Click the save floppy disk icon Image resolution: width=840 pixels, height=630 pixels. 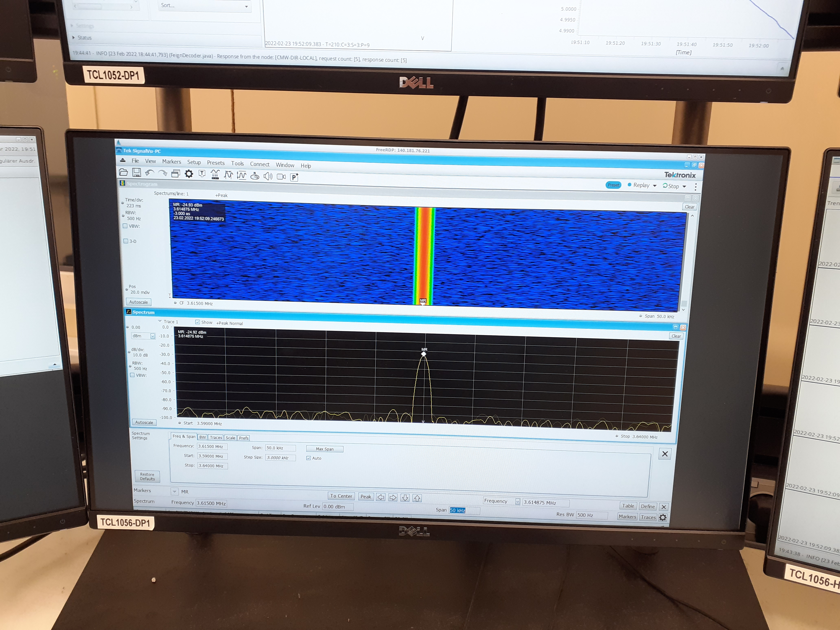(x=136, y=172)
